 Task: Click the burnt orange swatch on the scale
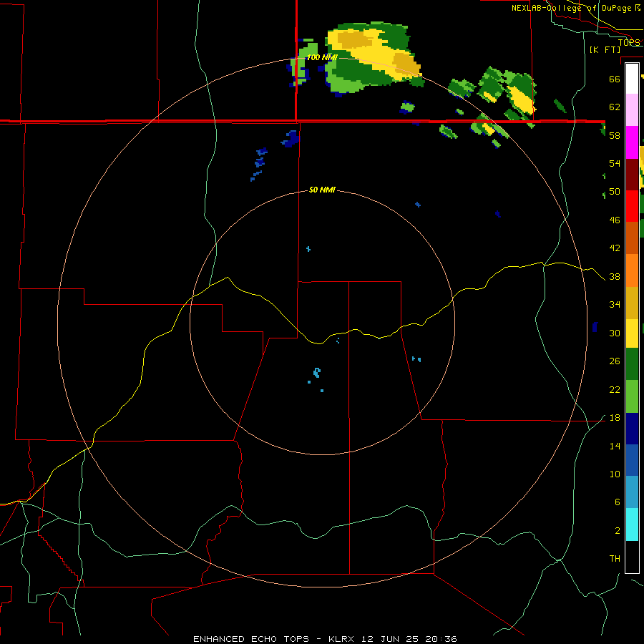[x=632, y=238]
